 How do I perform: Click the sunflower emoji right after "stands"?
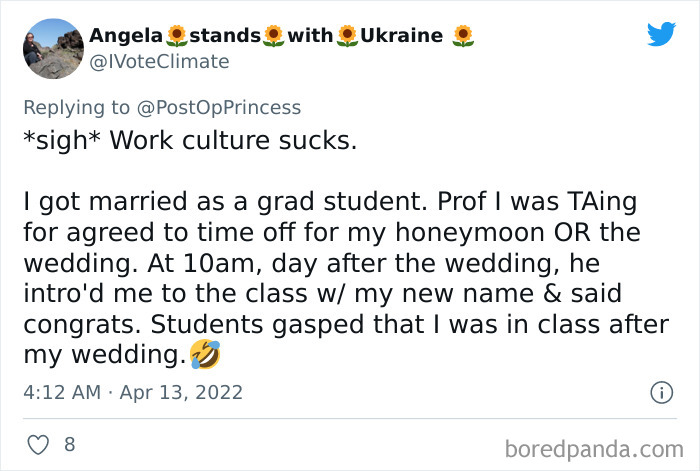click(273, 37)
